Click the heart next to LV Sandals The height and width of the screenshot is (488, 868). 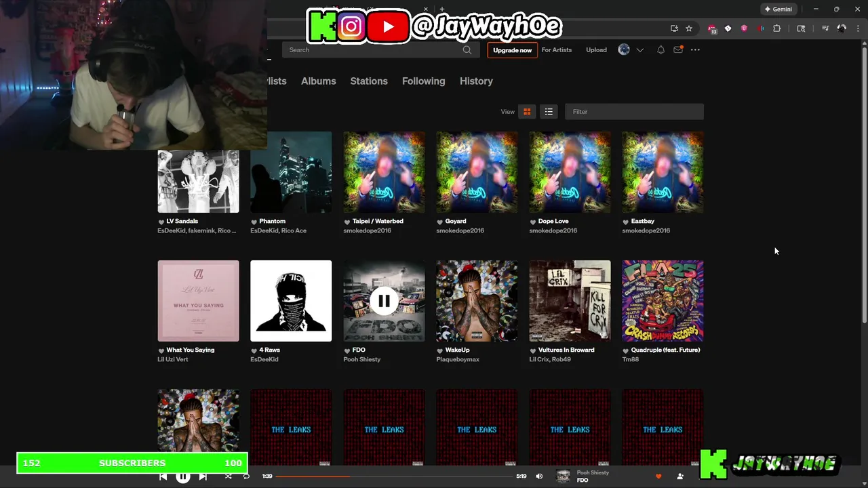click(x=161, y=222)
